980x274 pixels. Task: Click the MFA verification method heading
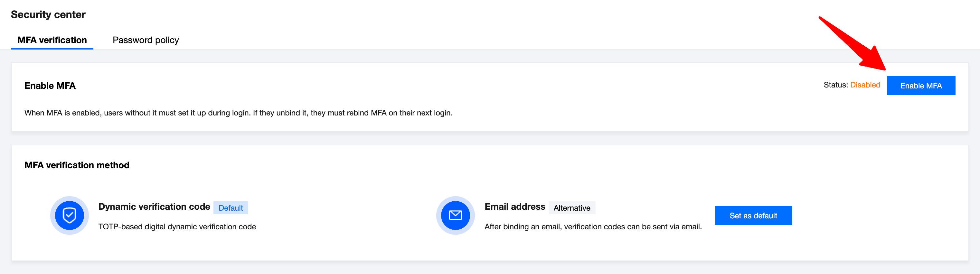click(77, 165)
